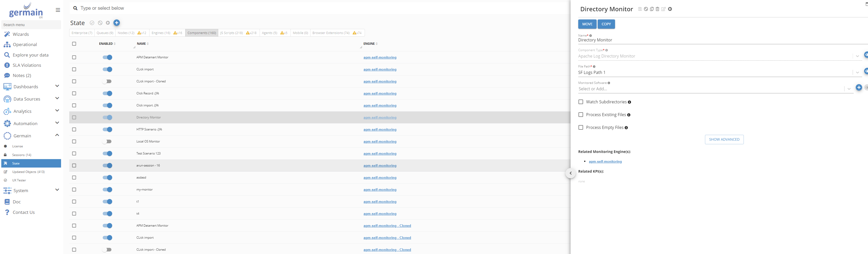Click the Name field with Directory Monitor
This screenshot has width=868, height=254.
coord(708,40)
